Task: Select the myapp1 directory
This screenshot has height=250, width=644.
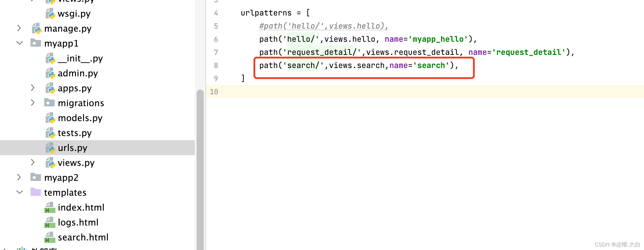Action: click(61, 44)
